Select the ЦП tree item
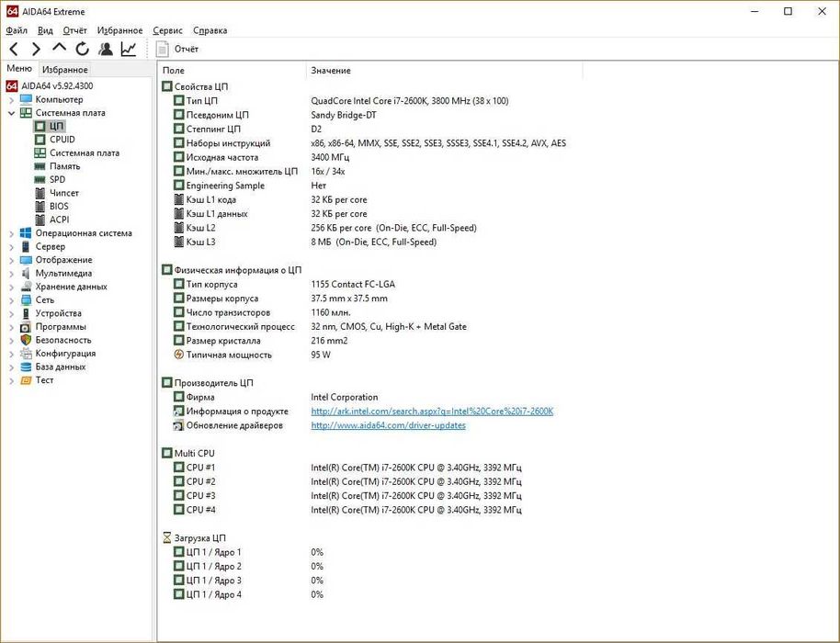 pos(50,126)
